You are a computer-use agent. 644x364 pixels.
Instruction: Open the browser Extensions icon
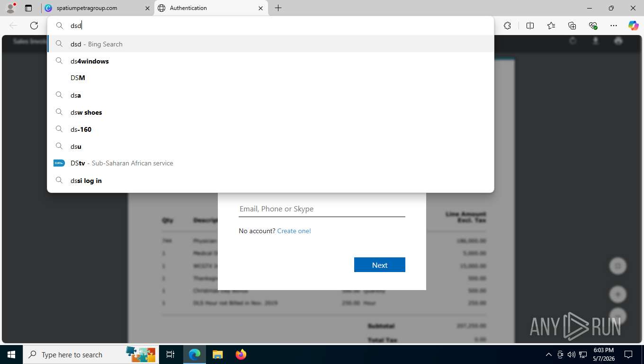tap(507, 26)
